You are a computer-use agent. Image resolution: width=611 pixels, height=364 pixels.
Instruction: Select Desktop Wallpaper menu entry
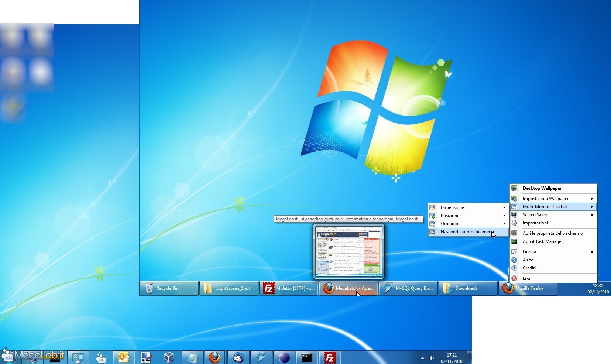[553, 188]
